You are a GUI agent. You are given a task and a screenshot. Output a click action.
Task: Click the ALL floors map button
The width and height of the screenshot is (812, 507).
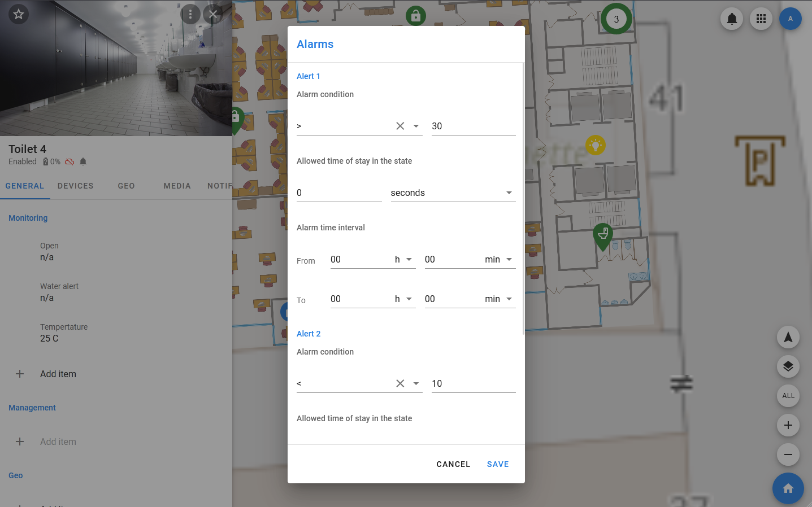click(788, 396)
